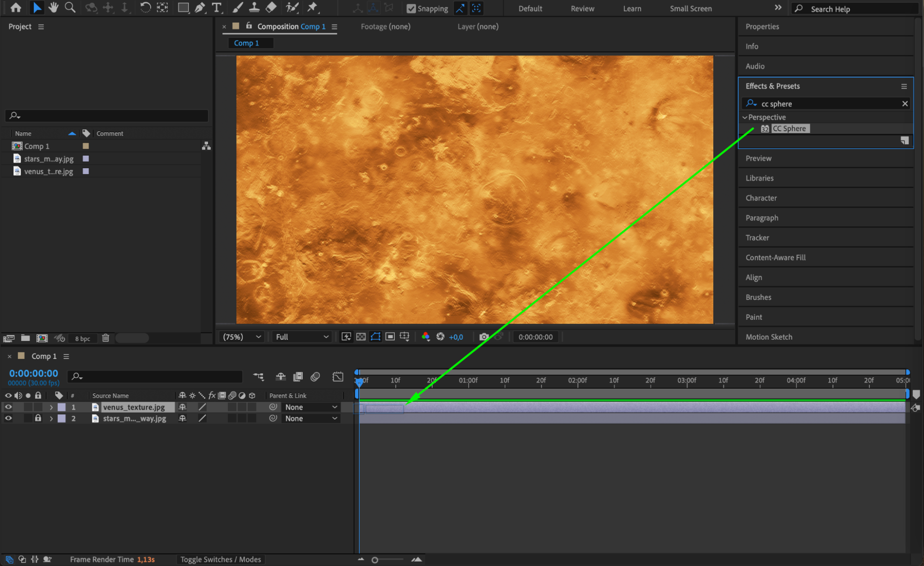The width and height of the screenshot is (924, 566).
Task: Collapse the Perspective effects category
Action: (x=745, y=117)
